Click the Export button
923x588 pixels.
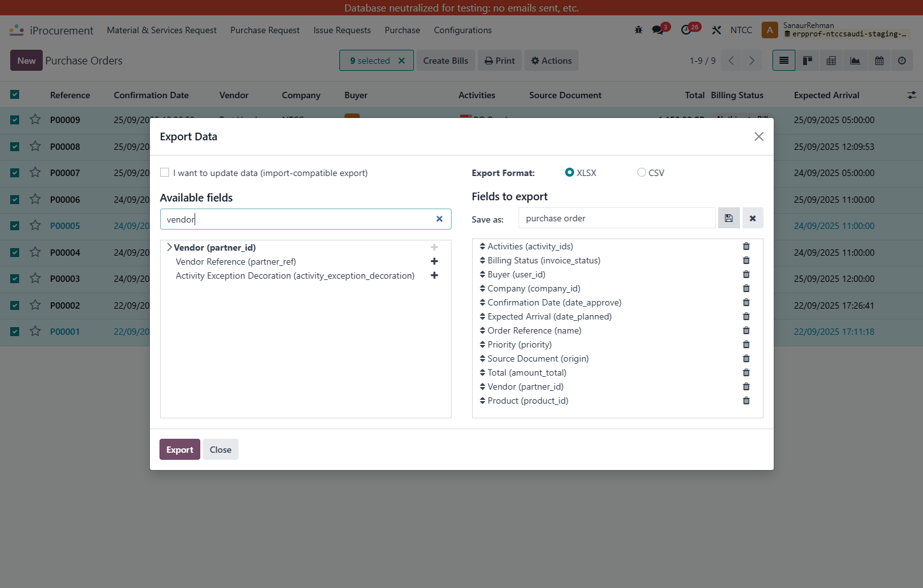coord(180,450)
